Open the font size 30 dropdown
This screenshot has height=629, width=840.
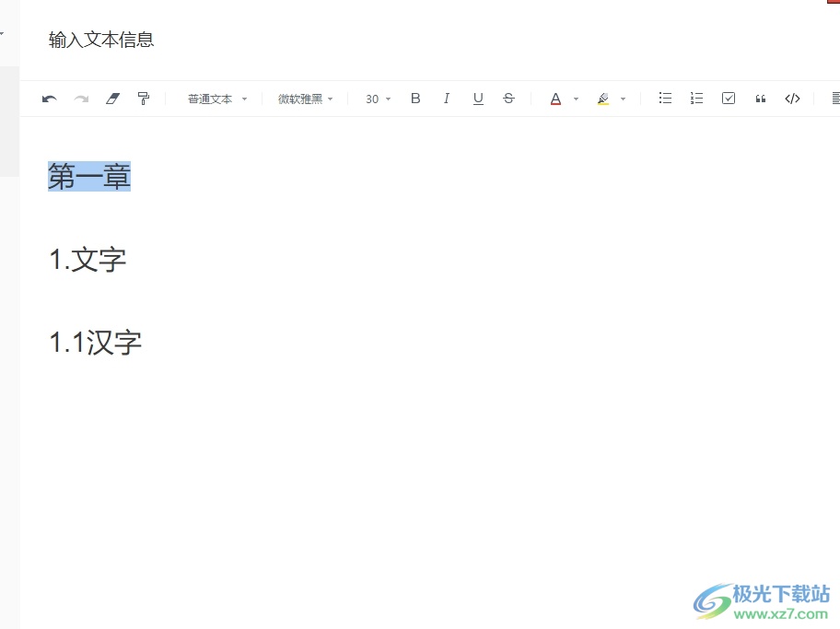[379, 99]
